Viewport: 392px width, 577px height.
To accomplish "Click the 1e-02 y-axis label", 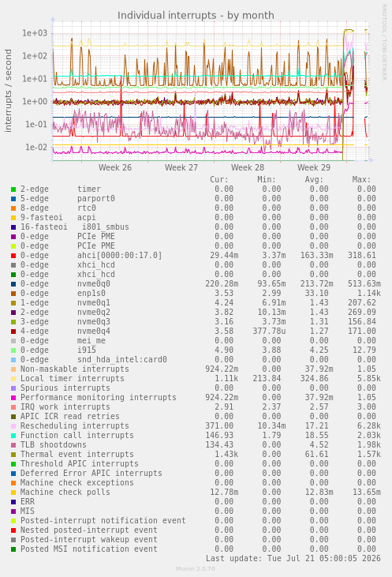I will click(36, 147).
